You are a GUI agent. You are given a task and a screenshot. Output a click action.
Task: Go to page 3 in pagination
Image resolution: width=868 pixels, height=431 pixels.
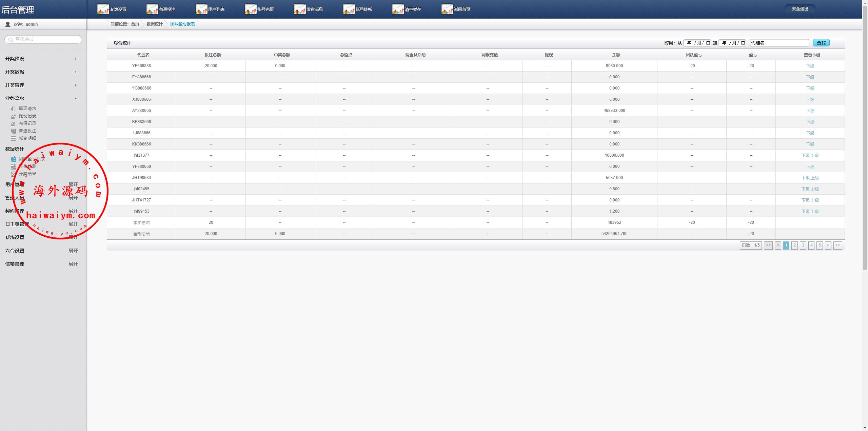click(x=803, y=245)
